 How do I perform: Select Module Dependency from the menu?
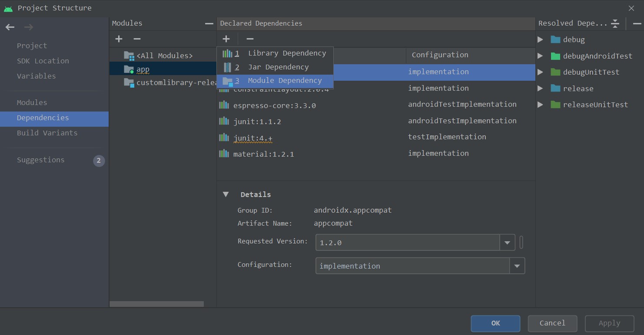285,80
